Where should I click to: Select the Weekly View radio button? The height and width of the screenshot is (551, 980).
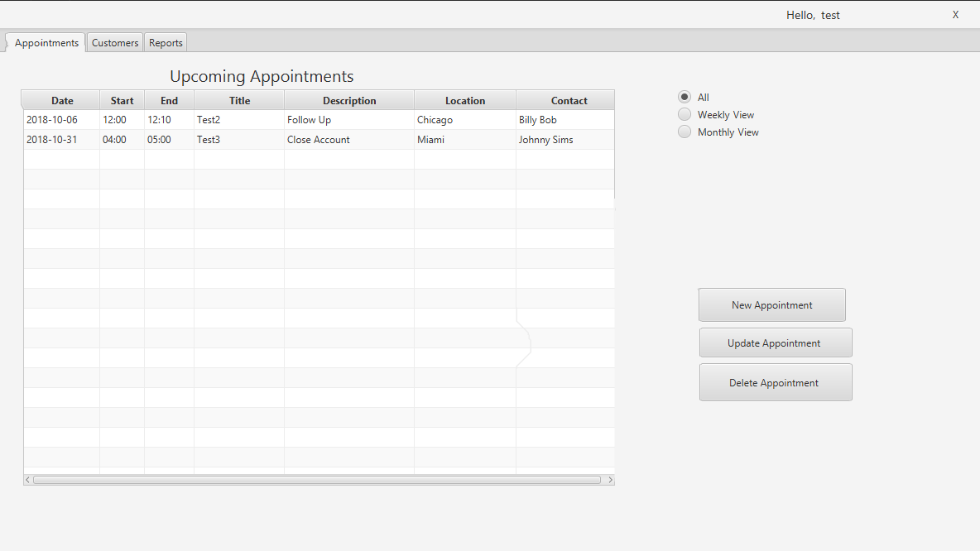click(685, 114)
